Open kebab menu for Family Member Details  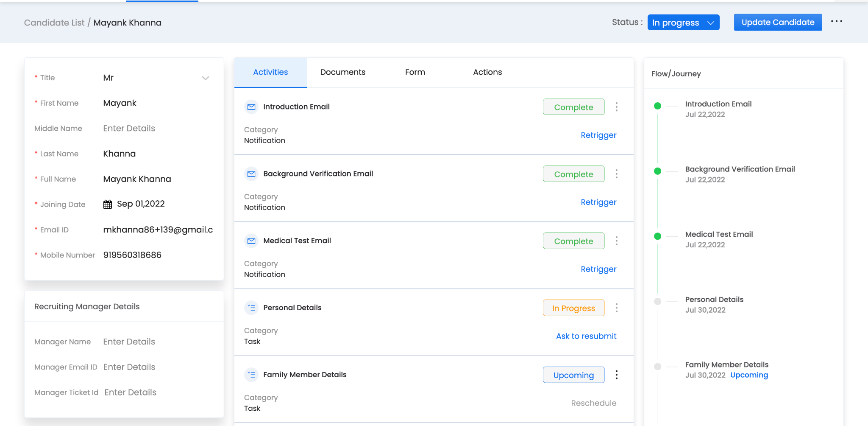(616, 375)
